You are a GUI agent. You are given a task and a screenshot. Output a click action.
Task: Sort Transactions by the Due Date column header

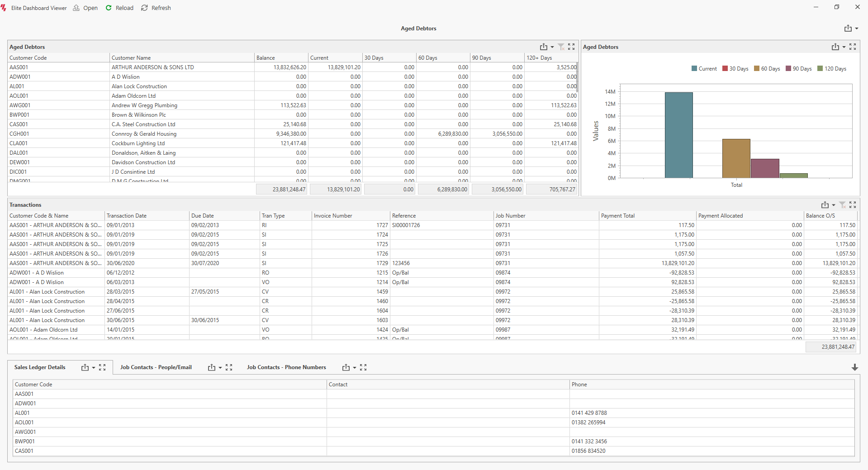[x=224, y=216]
